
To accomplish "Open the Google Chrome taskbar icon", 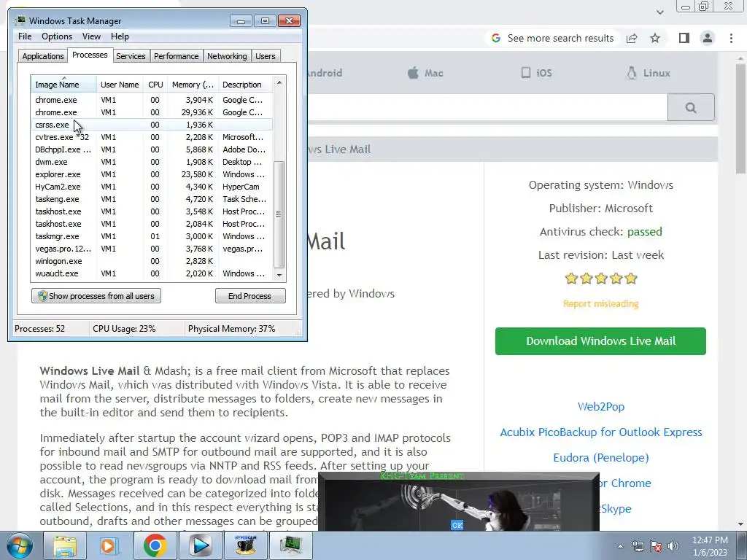I will [x=155, y=545].
